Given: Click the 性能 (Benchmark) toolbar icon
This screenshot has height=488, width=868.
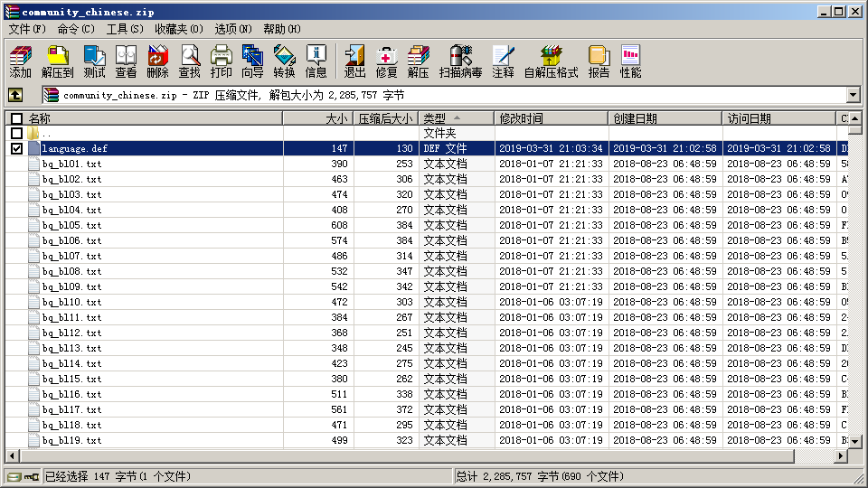Looking at the screenshot, I should [630, 61].
